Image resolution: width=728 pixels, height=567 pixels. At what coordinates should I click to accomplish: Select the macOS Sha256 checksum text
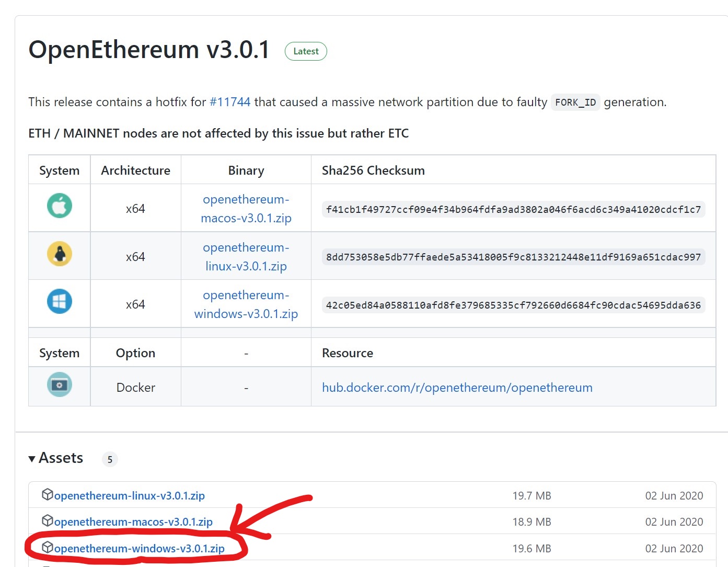[x=513, y=209]
